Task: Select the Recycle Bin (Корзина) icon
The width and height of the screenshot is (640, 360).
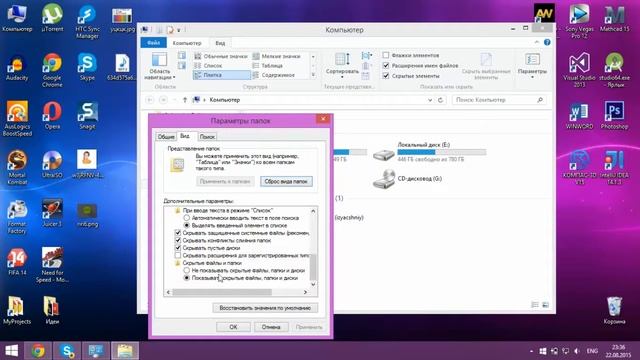Action: 614,310
